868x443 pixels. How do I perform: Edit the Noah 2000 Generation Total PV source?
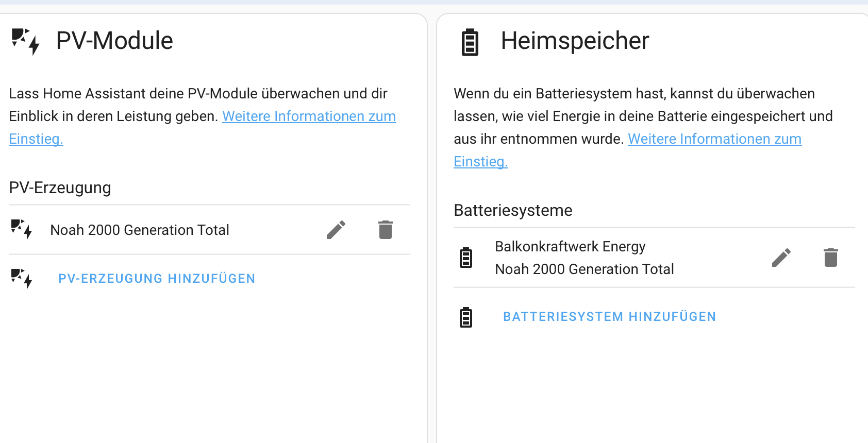(x=336, y=230)
